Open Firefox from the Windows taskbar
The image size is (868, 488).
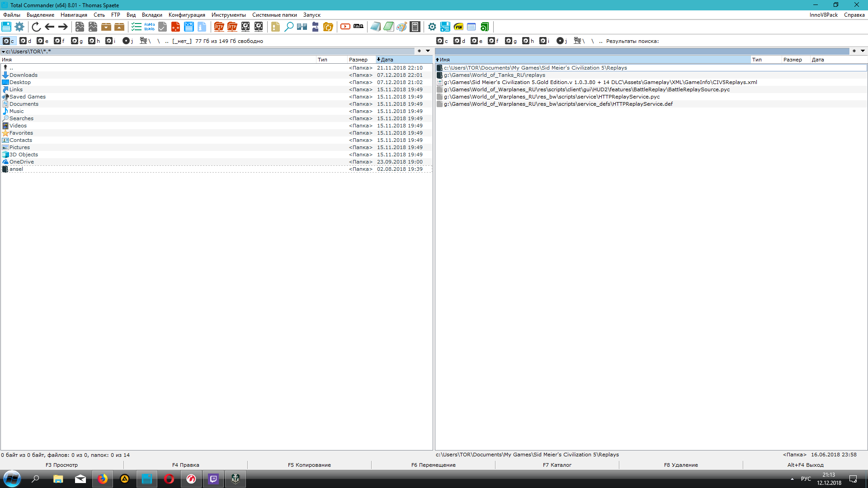pos(103,479)
